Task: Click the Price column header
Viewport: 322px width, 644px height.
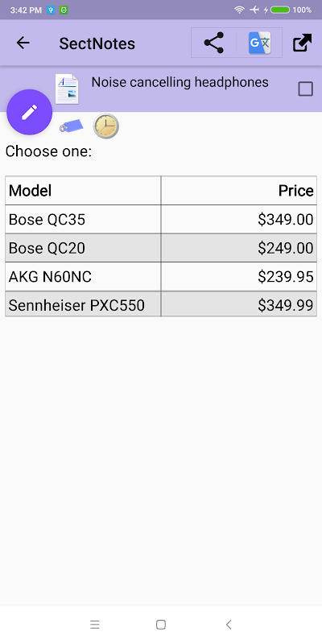Action: pyautogui.click(x=239, y=191)
